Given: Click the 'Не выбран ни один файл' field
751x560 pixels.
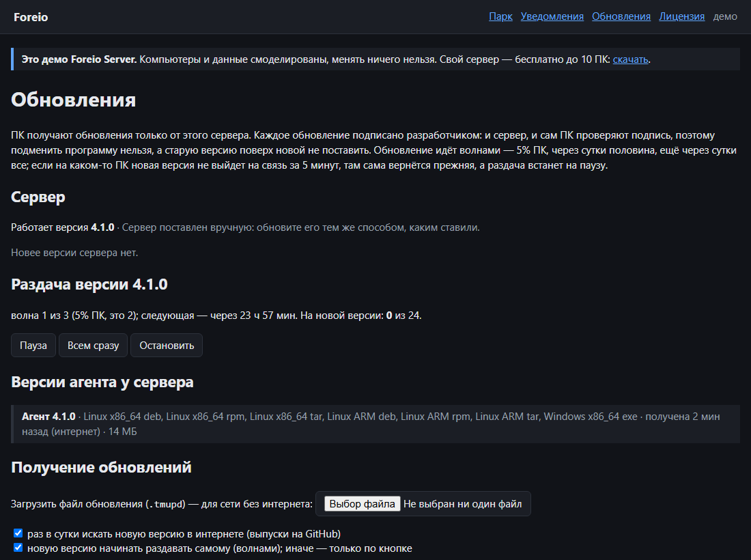Looking at the screenshot, I should pyautogui.click(x=462, y=504).
